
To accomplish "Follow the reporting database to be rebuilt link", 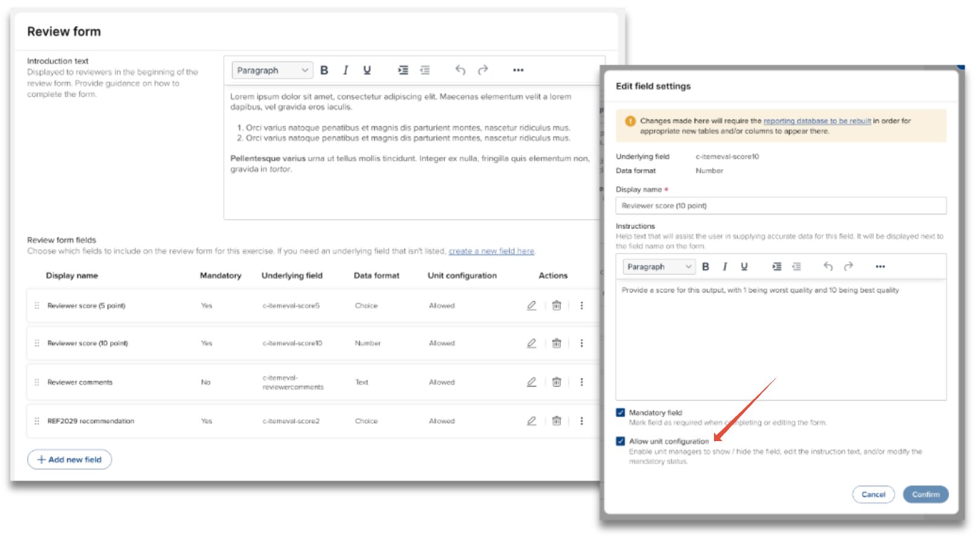I will (817, 121).
